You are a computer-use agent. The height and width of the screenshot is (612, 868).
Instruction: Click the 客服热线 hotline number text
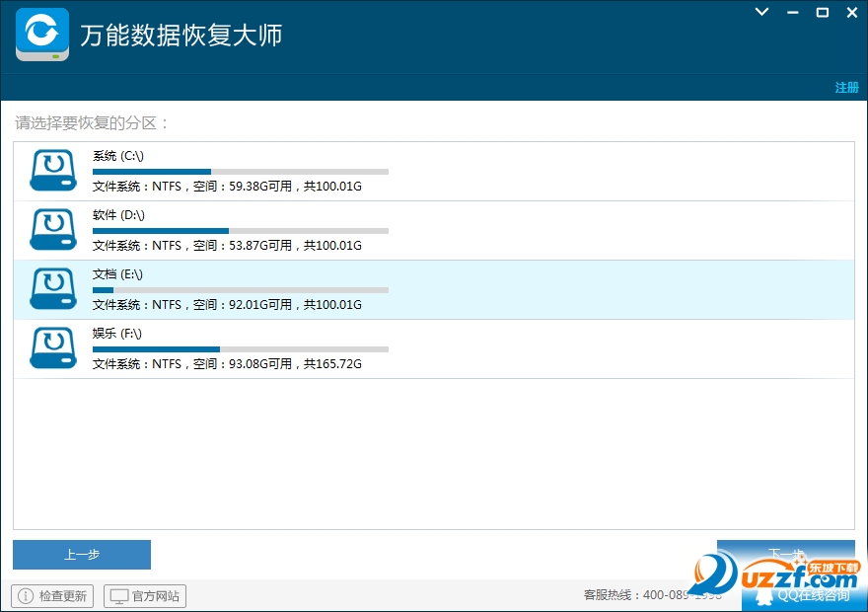point(653,595)
